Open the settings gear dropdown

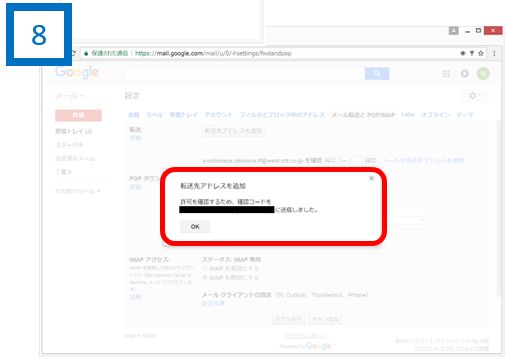coord(475,96)
